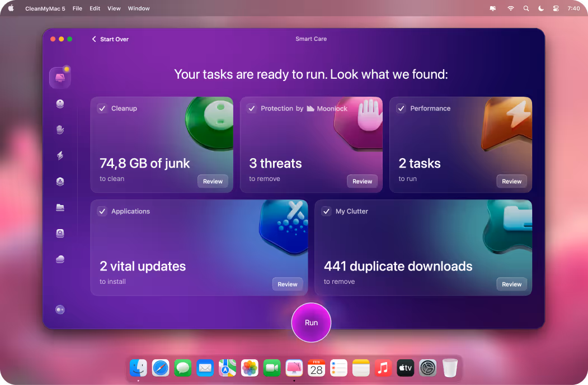
Task: Launch Safari from the Dock
Action: (161, 368)
